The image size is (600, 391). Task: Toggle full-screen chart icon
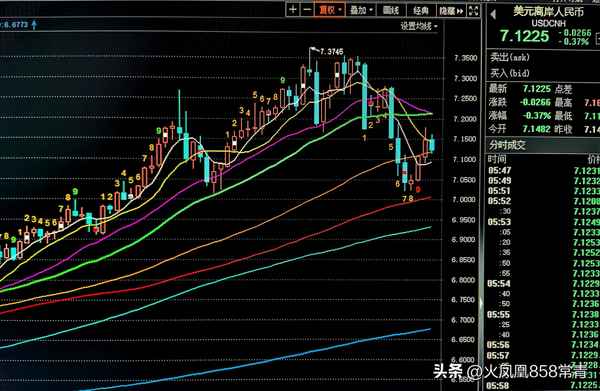[x=473, y=10]
